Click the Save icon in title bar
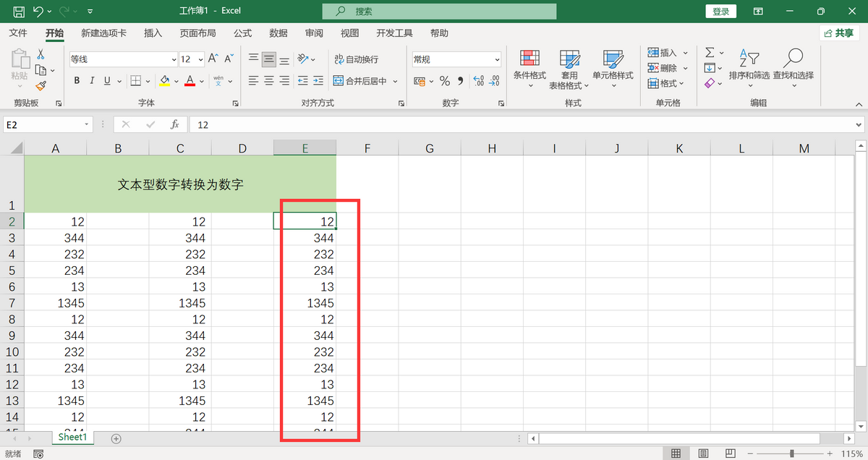 (x=19, y=11)
